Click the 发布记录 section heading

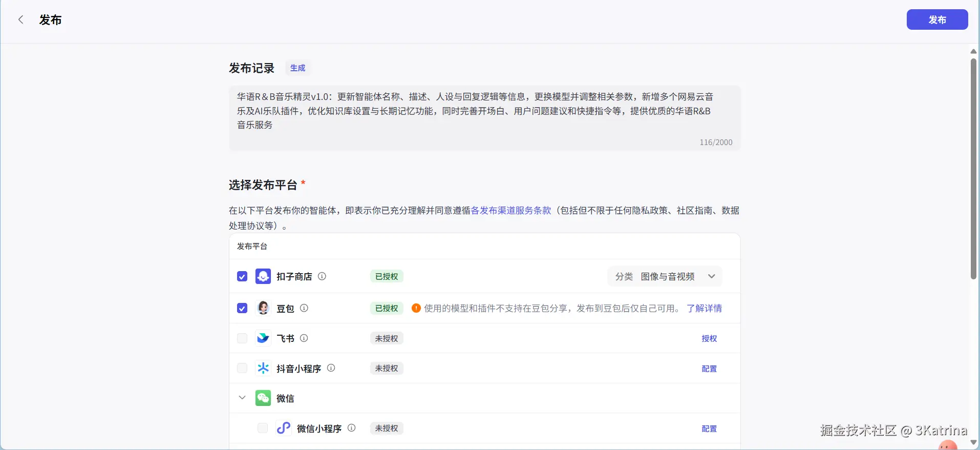coord(251,68)
